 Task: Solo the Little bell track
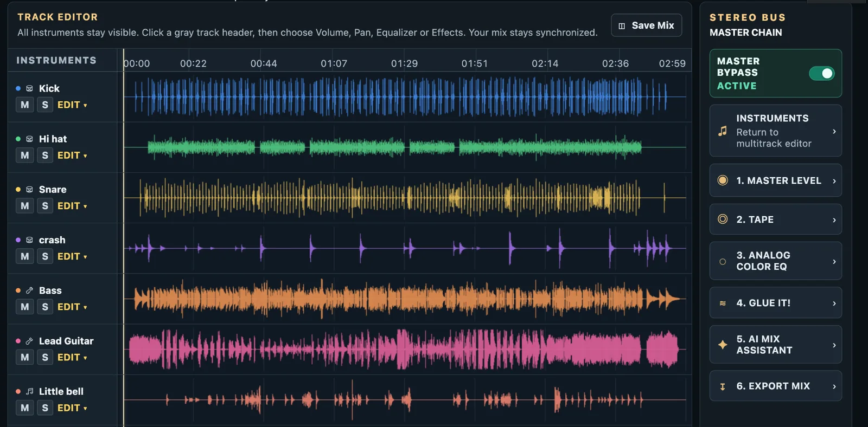[45, 407]
